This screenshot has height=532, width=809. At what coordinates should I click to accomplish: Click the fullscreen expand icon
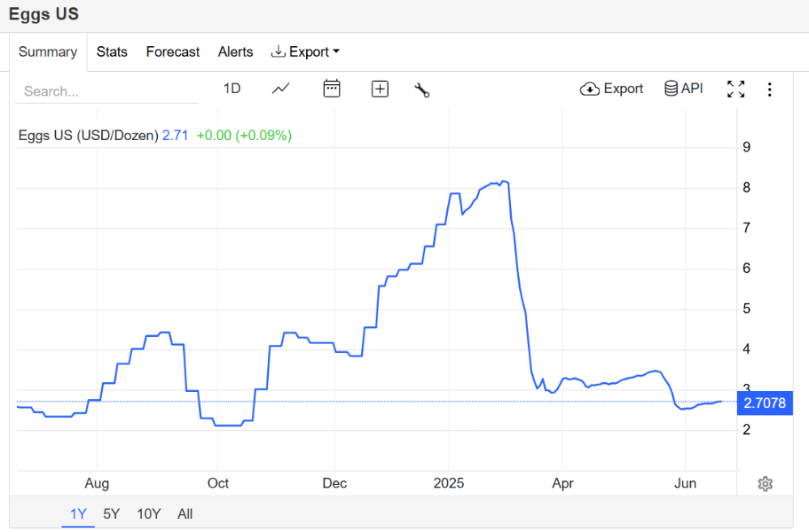tap(735, 90)
